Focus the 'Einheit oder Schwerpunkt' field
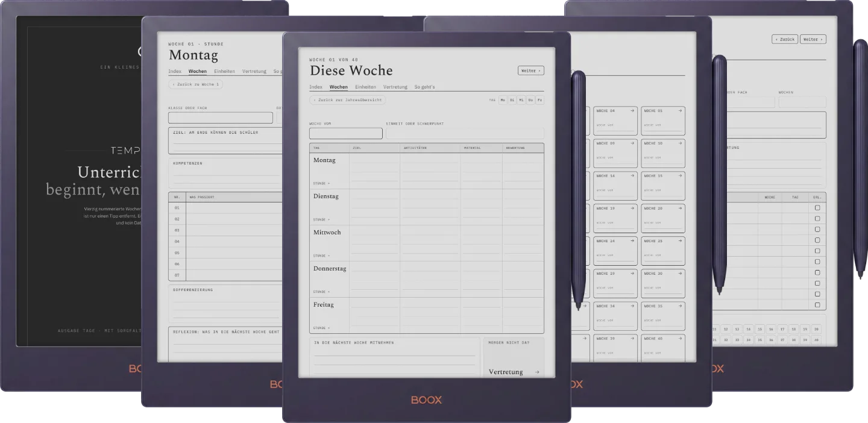Viewport: 868px width, 423px height. click(x=465, y=133)
